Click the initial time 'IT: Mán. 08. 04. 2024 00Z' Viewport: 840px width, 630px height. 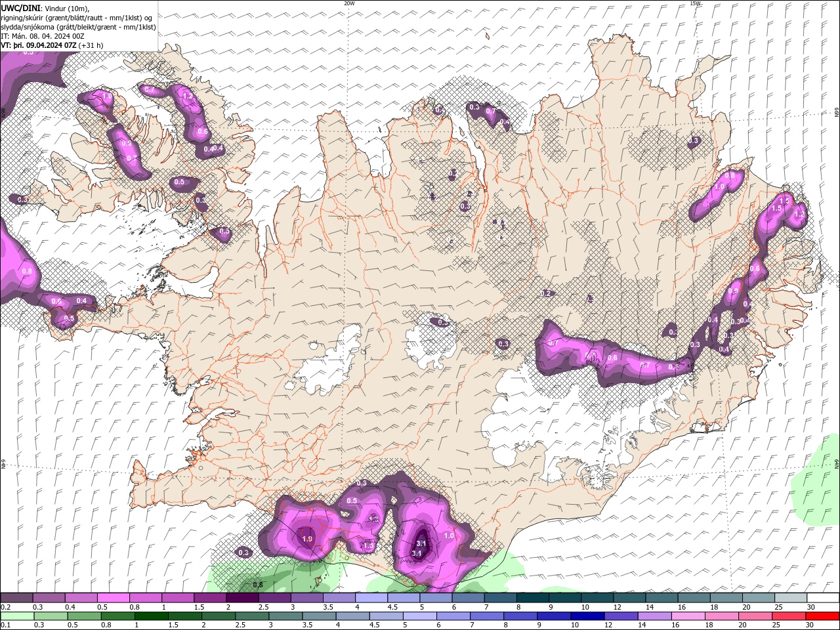click(x=44, y=36)
